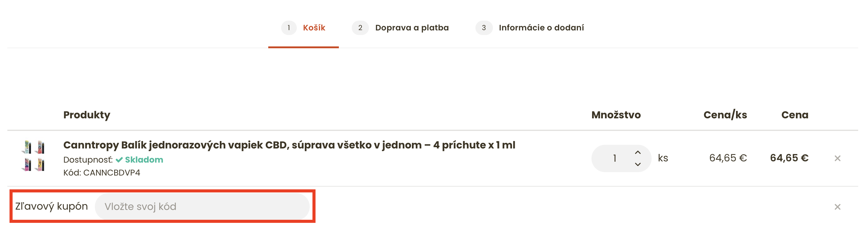Click the product code CANNCBDVP4
This screenshot has height=225, width=868.
click(x=111, y=173)
